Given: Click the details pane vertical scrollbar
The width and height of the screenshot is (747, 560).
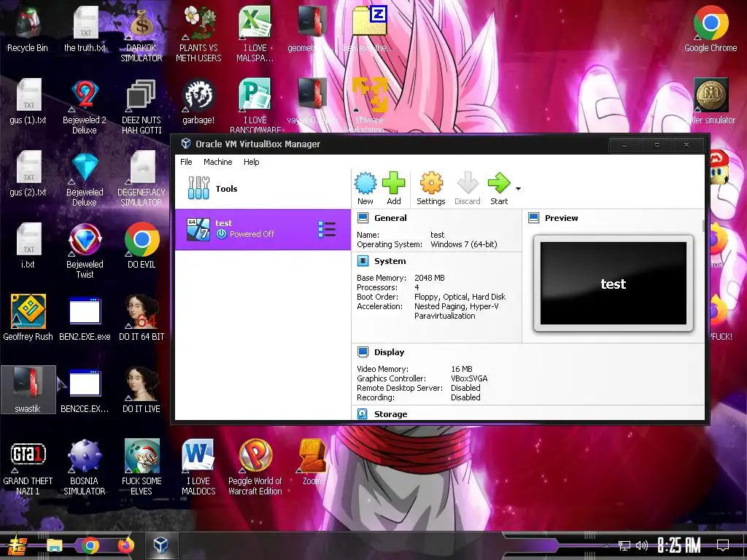Looking at the screenshot, I should (x=703, y=226).
